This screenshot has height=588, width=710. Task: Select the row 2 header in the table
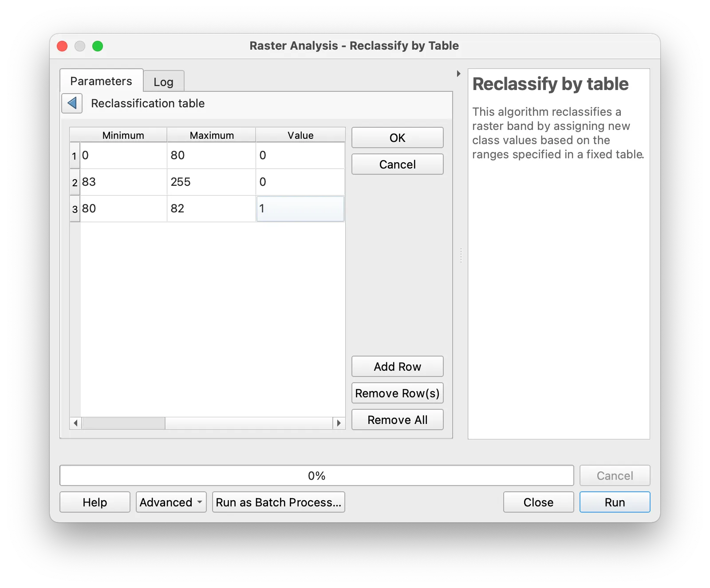(x=75, y=182)
